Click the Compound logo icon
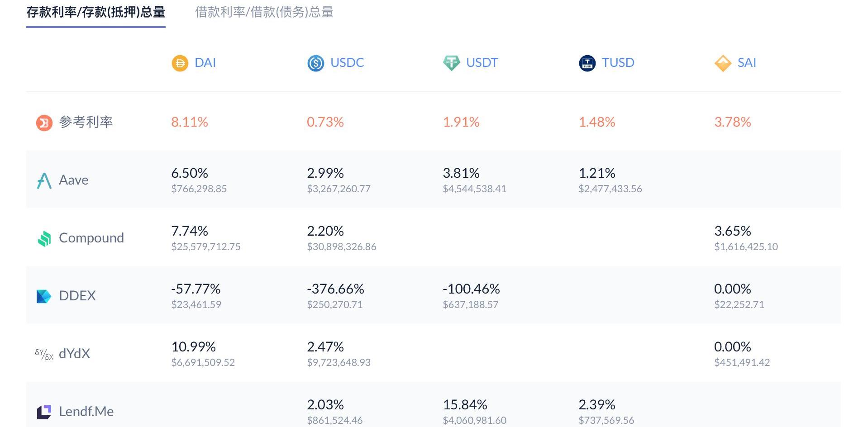Image resolution: width=868 pixels, height=427 pixels. pos(44,238)
